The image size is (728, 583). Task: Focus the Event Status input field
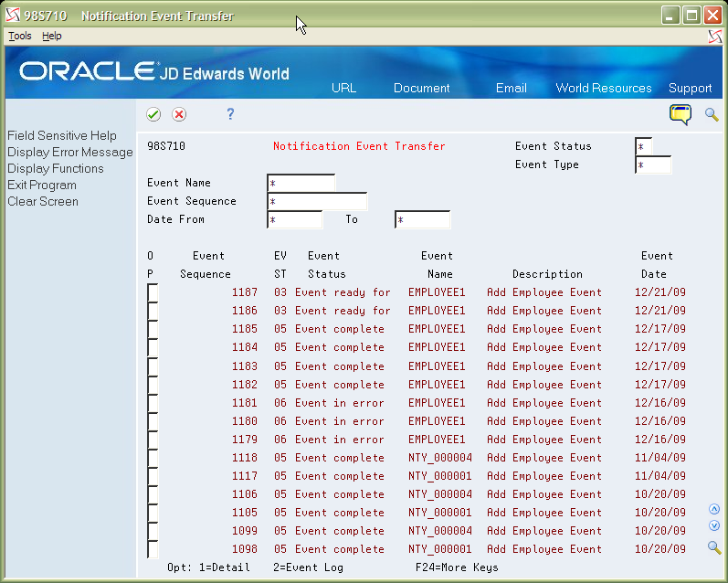[643, 146]
